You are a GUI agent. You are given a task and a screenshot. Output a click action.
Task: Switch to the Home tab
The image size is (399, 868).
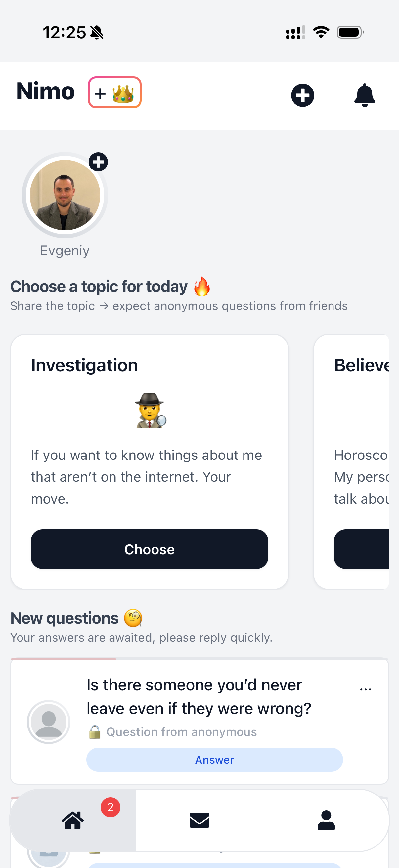pyautogui.click(x=73, y=820)
